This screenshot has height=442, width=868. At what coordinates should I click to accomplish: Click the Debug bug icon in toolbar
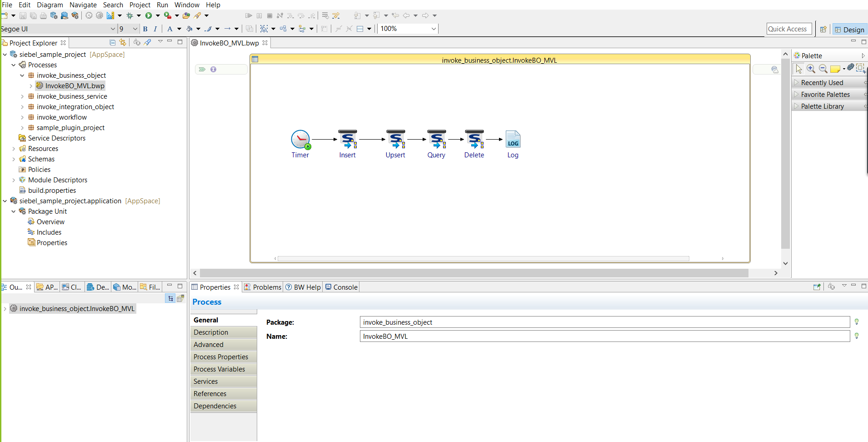coord(130,15)
